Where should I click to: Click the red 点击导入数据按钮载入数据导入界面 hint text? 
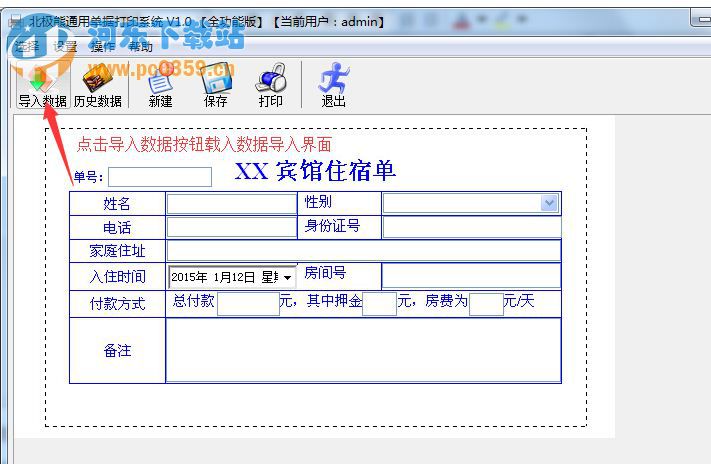click(x=204, y=144)
